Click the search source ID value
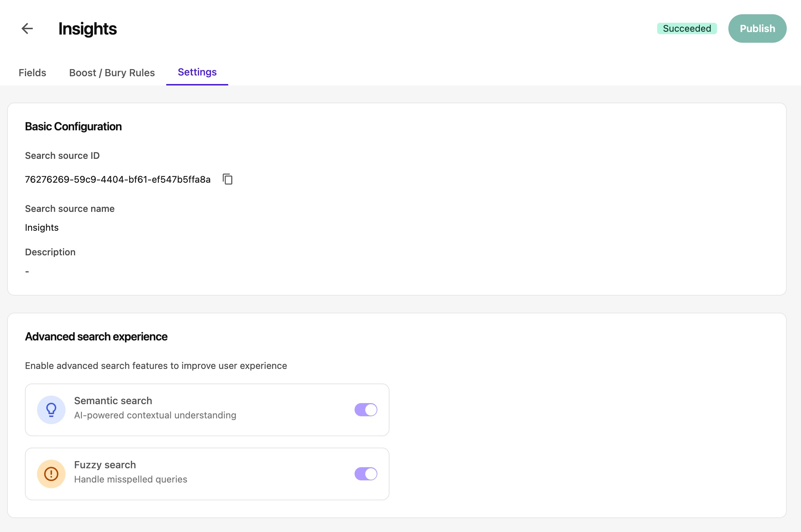The height and width of the screenshot is (532, 801). tap(117, 179)
